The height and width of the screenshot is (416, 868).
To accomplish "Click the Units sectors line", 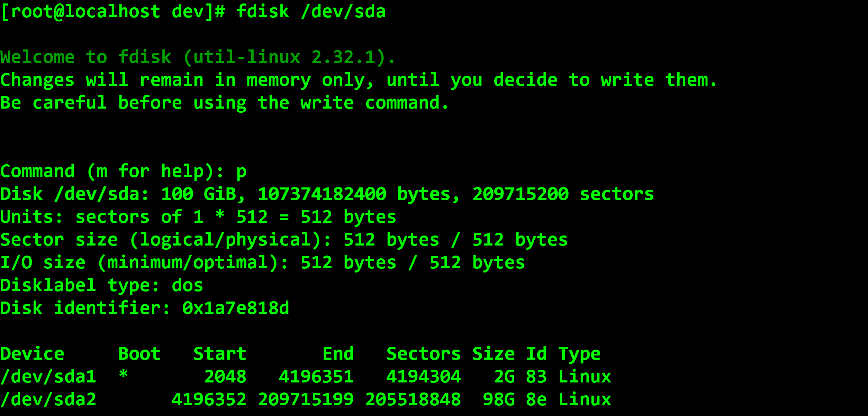I will (198, 217).
